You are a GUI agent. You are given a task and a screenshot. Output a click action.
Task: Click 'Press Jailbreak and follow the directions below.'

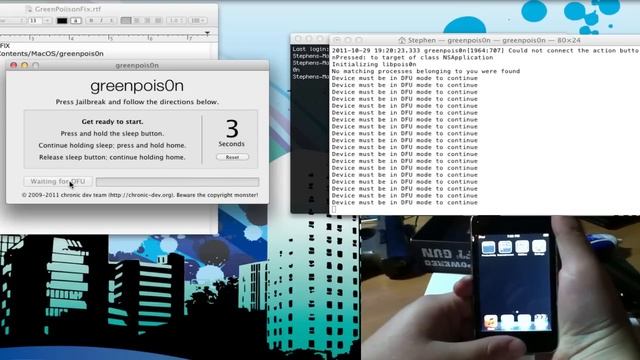137,102
